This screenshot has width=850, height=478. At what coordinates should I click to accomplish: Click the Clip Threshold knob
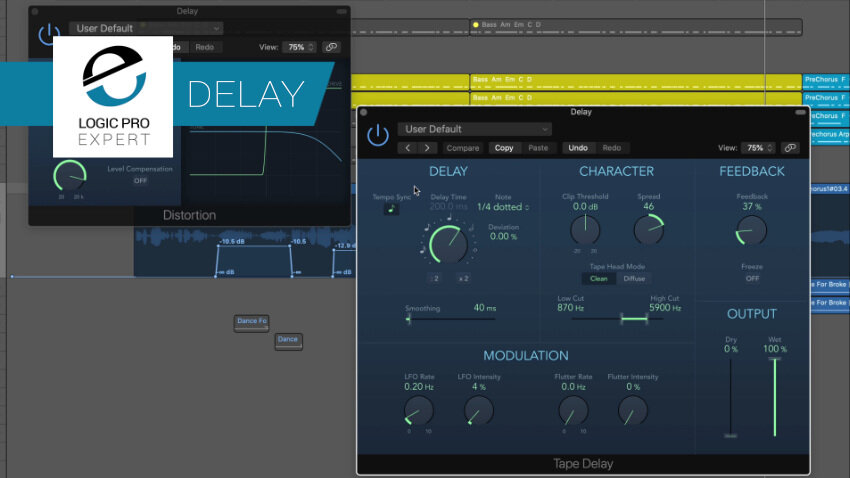tap(585, 230)
